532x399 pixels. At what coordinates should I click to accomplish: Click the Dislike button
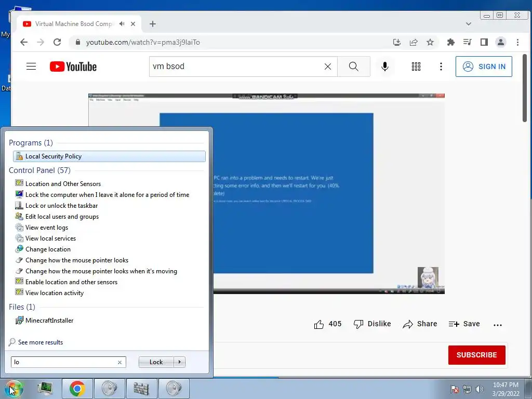click(372, 324)
